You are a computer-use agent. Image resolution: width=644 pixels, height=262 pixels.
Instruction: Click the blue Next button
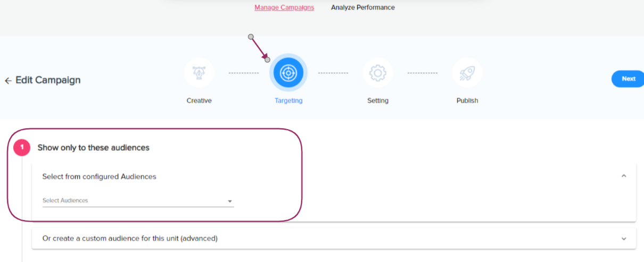[x=628, y=79]
